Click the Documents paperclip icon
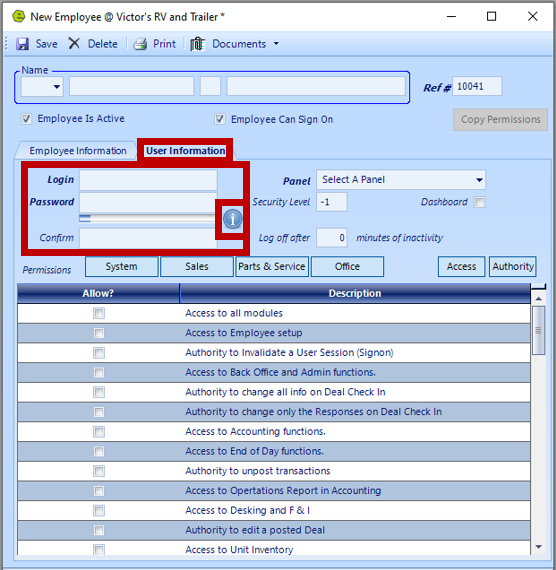 pyautogui.click(x=197, y=44)
